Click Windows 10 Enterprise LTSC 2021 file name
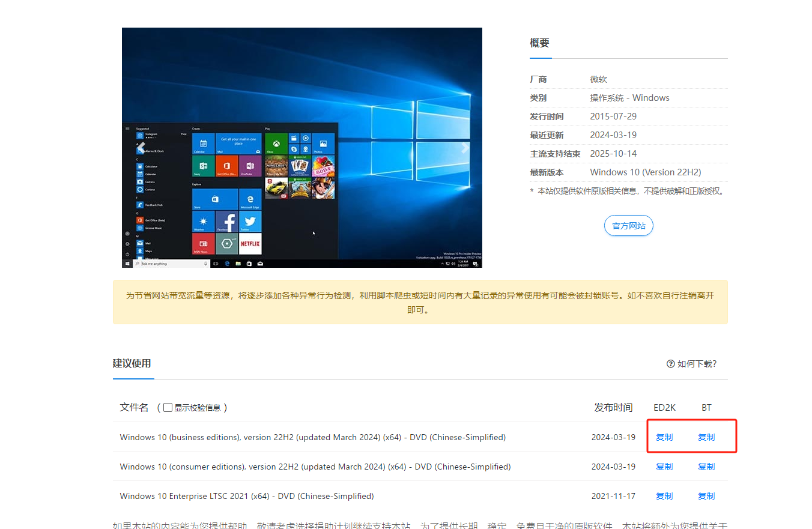 pos(247,496)
